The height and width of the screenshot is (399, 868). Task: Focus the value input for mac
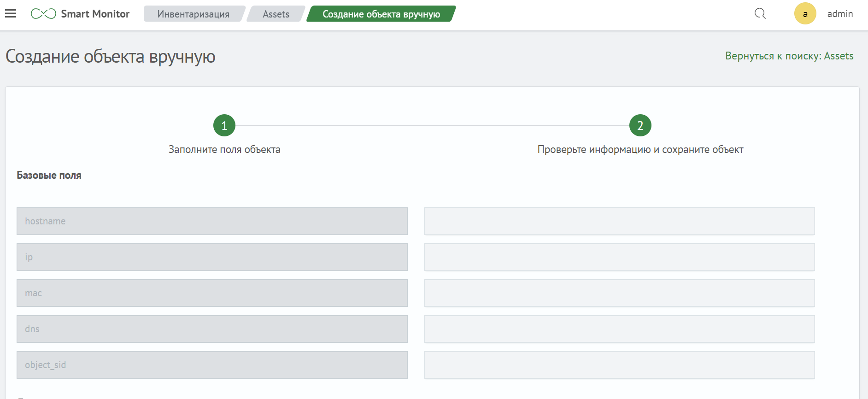pyautogui.click(x=620, y=293)
